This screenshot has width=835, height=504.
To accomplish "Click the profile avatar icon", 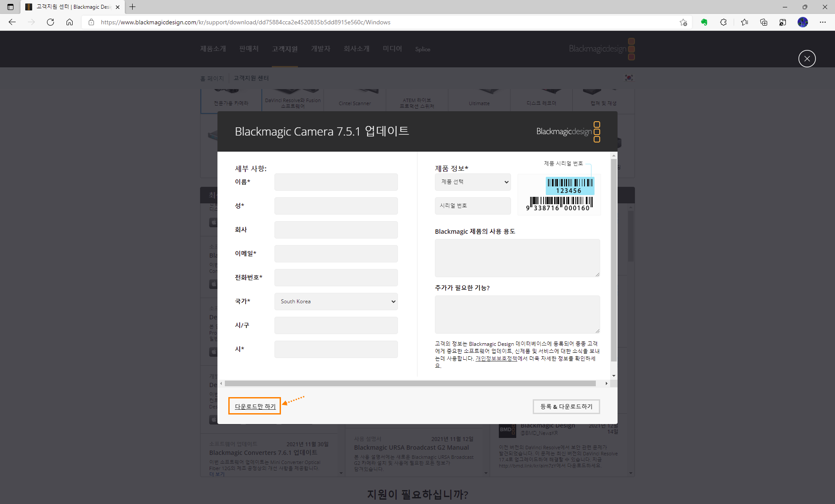I will (803, 22).
